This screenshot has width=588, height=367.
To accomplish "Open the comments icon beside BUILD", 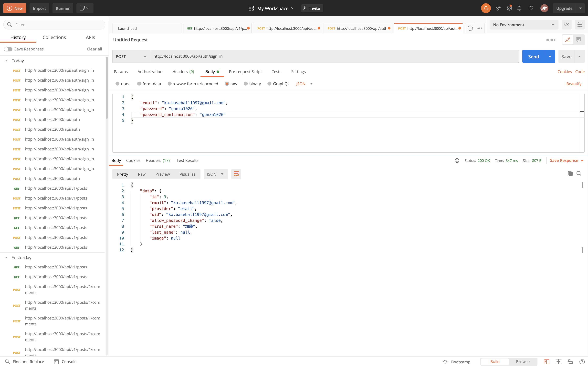I will pyautogui.click(x=578, y=39).
